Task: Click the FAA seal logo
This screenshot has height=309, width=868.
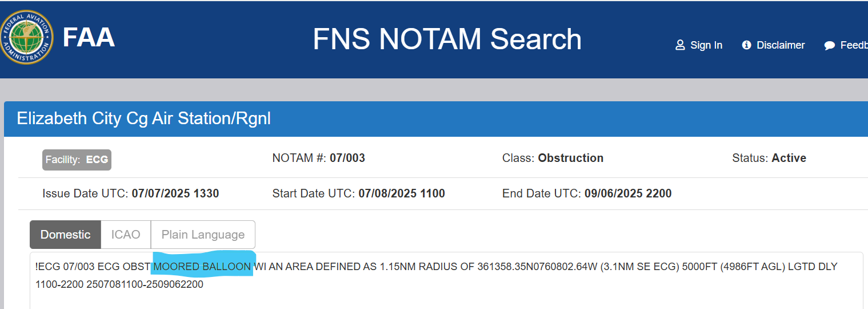Action: pyautogui.click(x=26, y=38)
